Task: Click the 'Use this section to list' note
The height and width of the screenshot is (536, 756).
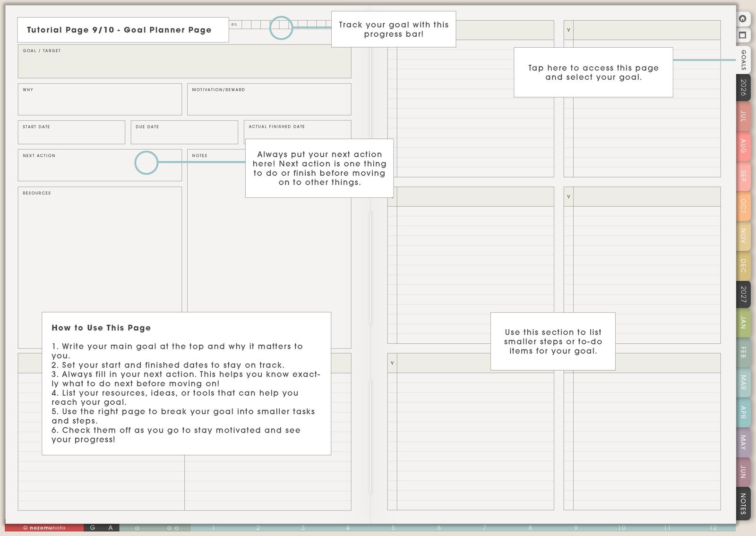Action: pos(553,341)
